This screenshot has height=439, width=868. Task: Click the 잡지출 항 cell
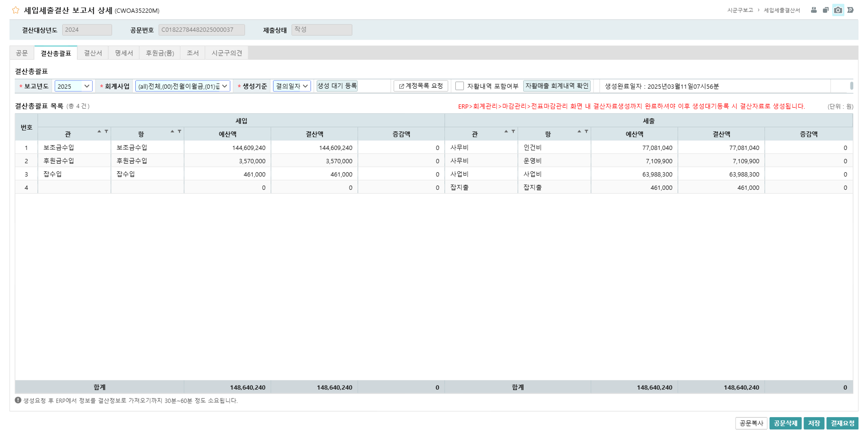point(555,187)
